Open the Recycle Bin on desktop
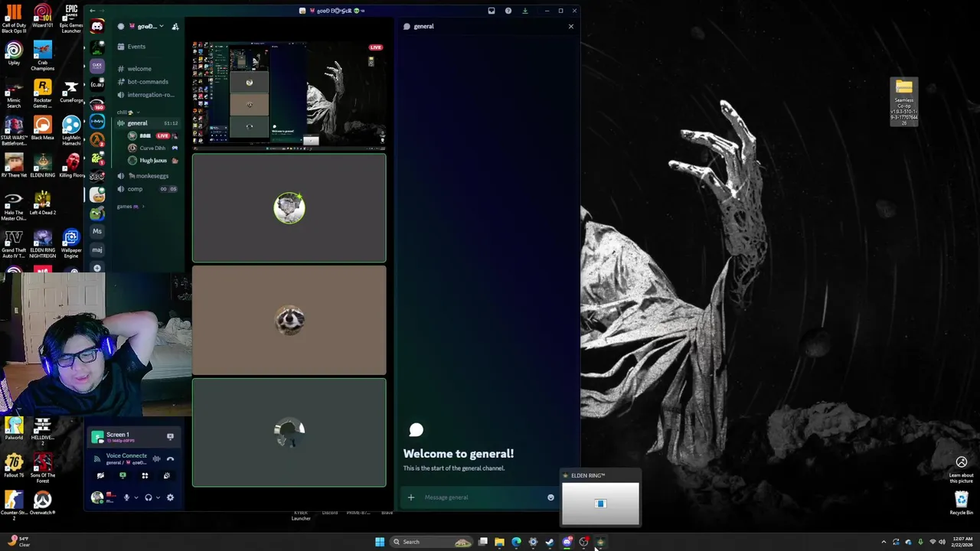 coord(962,503)
